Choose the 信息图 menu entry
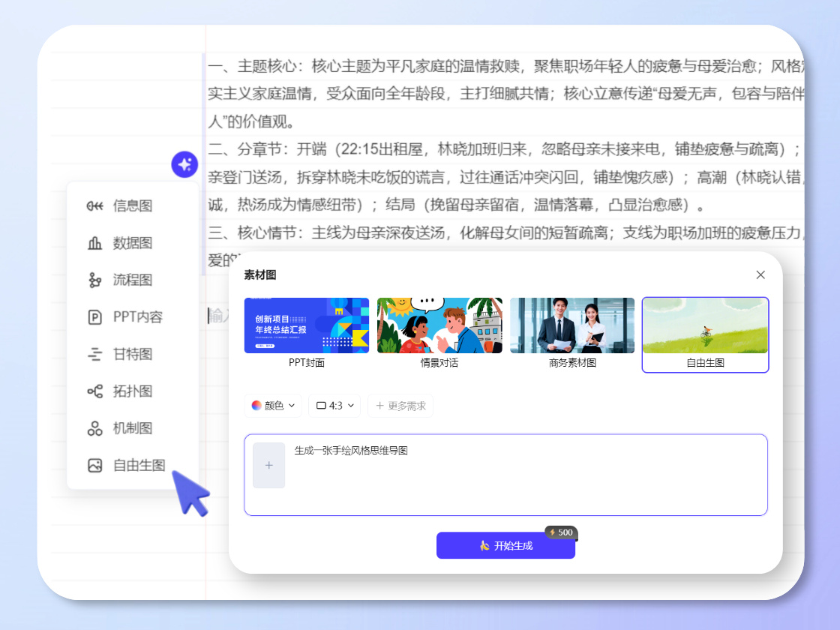840x630 pixels. (x=133, y=206)
